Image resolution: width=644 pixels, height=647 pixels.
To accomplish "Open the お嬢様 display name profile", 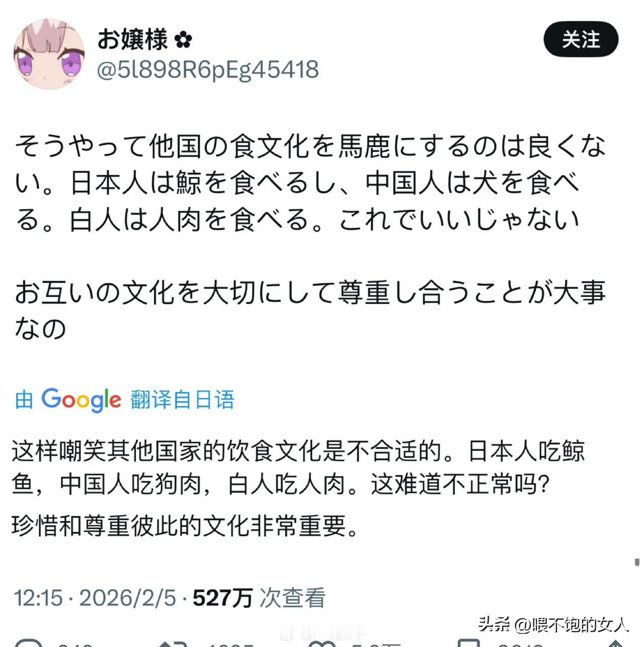I will (132, 39).
